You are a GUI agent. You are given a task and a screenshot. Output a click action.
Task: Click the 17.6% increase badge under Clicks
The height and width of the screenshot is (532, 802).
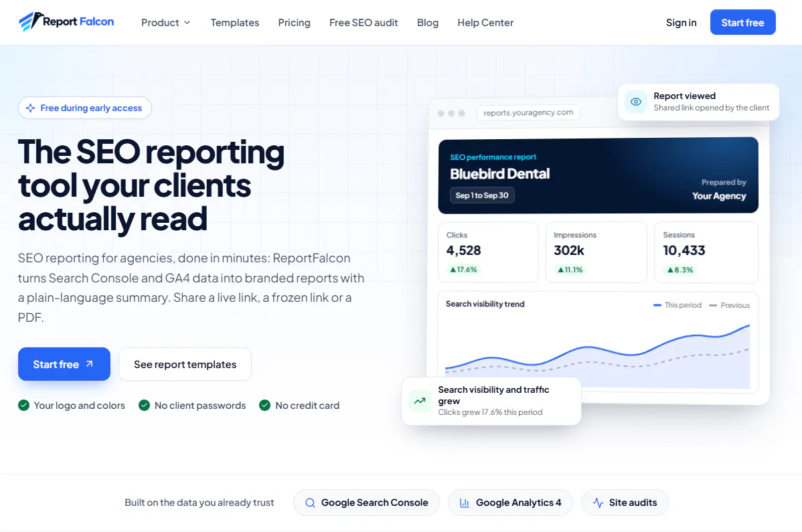[x=463, y=269]
